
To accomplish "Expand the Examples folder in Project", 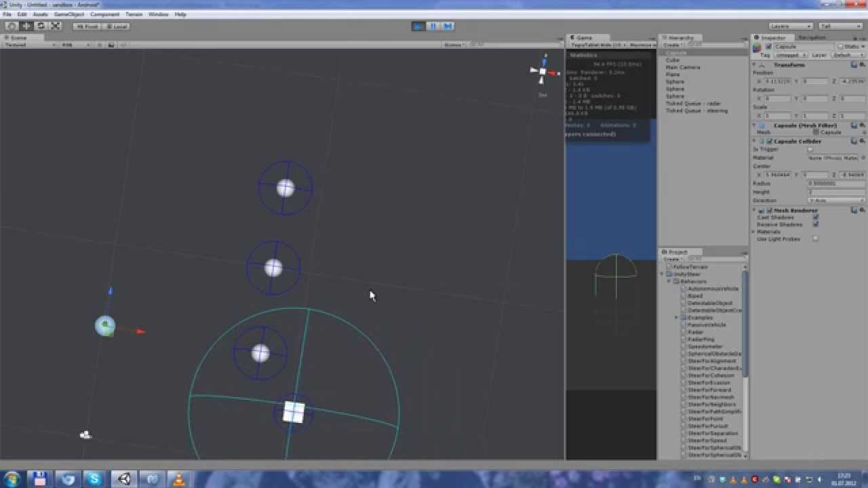I will pyautogui.click(x=677, y=317).
